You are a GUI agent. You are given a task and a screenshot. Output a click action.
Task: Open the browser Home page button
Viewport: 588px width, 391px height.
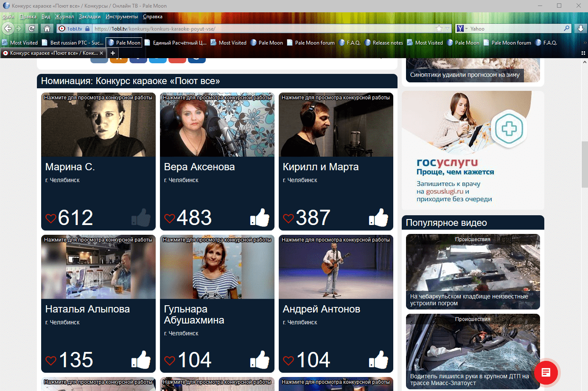click(x=47, y=28)
